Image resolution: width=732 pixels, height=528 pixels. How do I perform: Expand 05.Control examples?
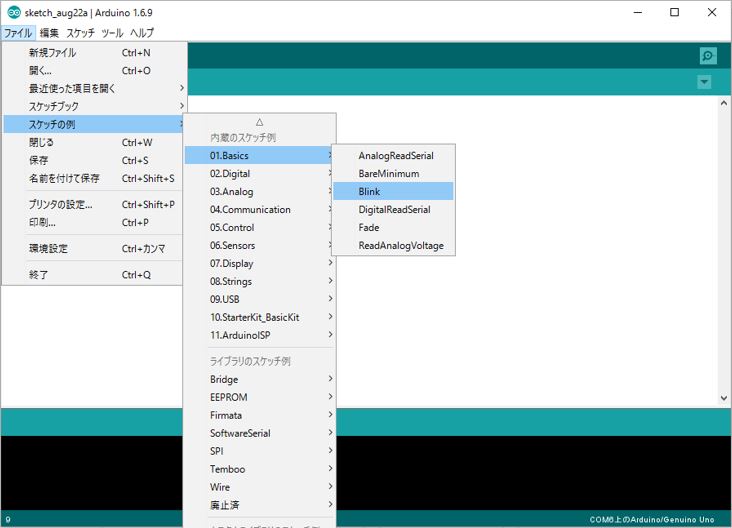260,227
